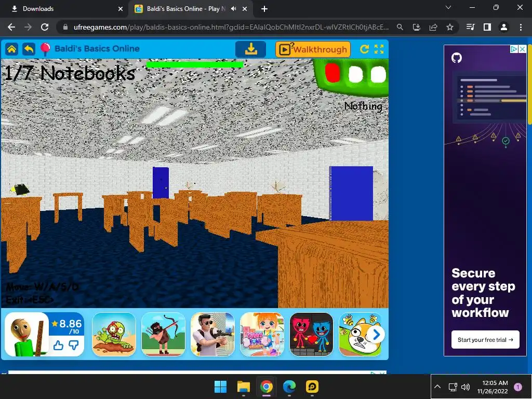
Task: Go forward in browser history
Action: tap(28, 27)
